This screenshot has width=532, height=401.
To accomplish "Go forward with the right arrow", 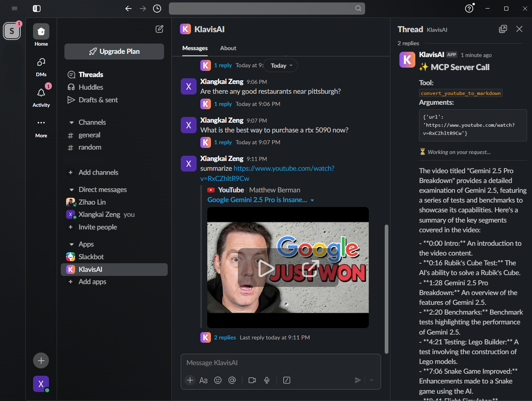I will pyautogui.click(x=143, y=8).
